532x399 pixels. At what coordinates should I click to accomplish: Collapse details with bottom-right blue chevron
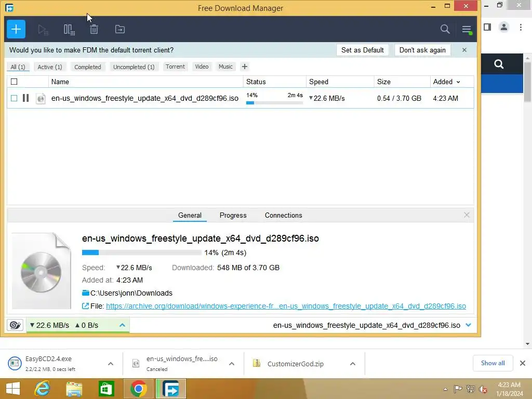tap(469, 325)
